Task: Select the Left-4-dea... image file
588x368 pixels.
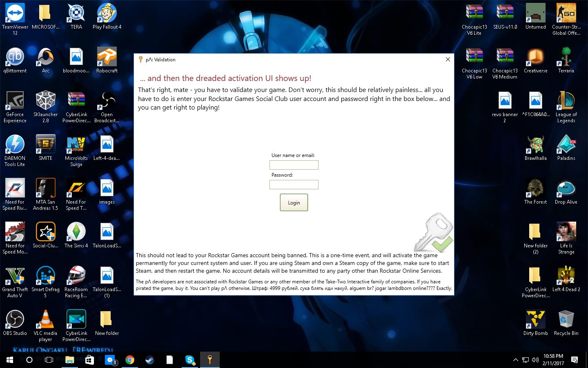Action: tap(107, 148)
